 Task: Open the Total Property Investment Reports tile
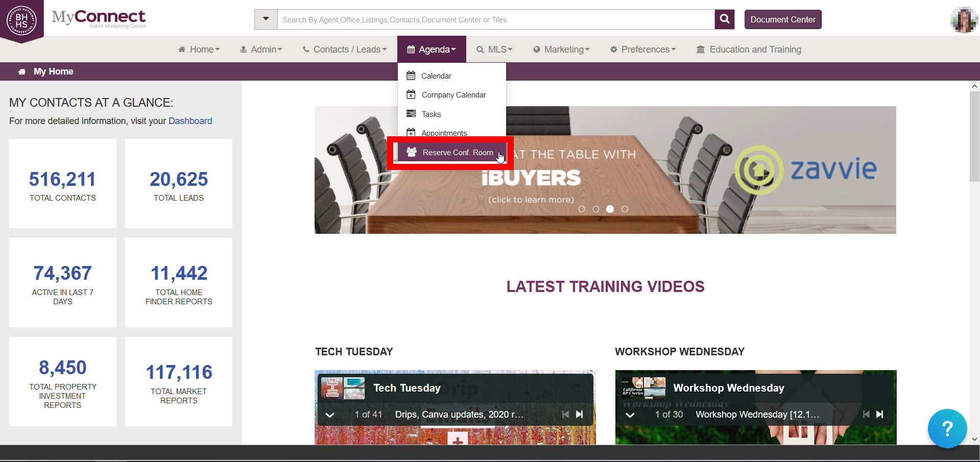[x=63, y=381]
